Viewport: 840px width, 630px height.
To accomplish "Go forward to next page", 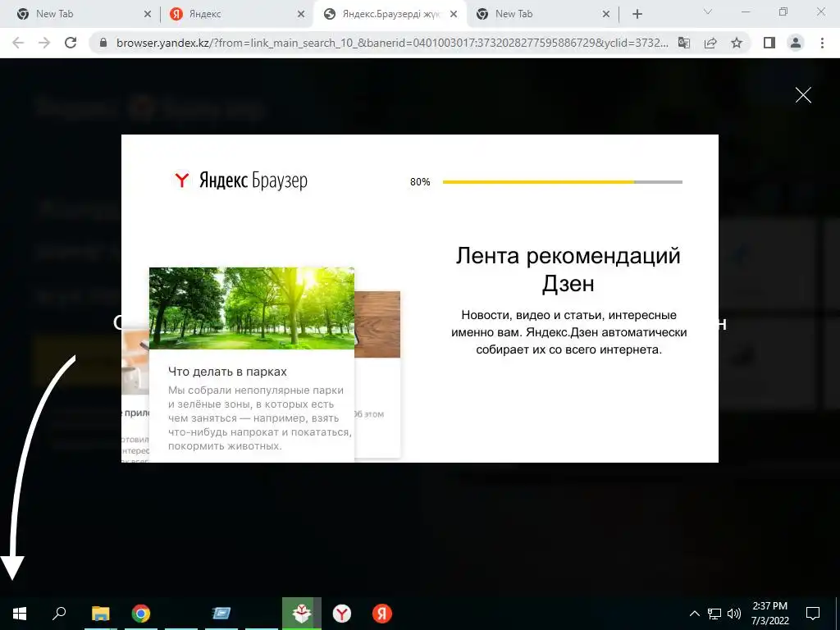I will 44,43.
